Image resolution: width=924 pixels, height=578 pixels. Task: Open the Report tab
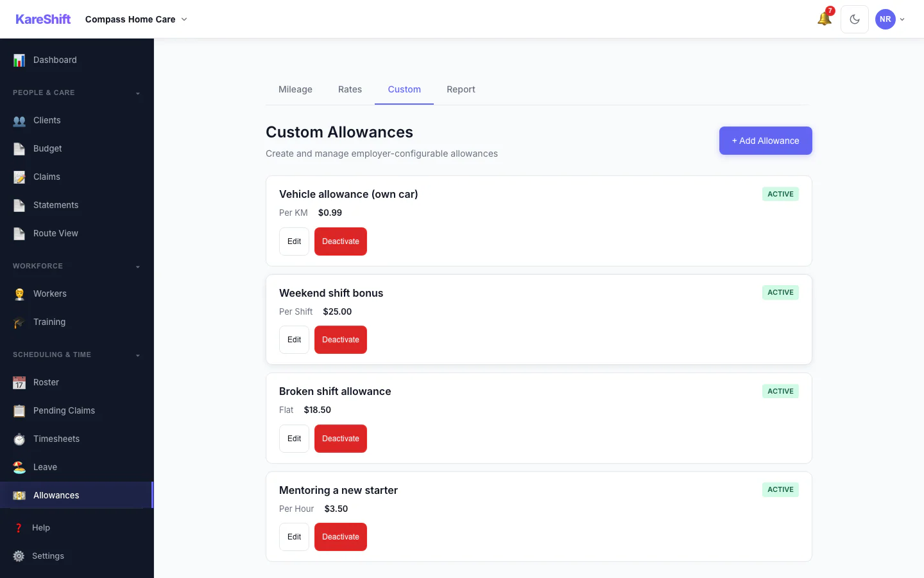pyautogui.click(x=461, y=89)
